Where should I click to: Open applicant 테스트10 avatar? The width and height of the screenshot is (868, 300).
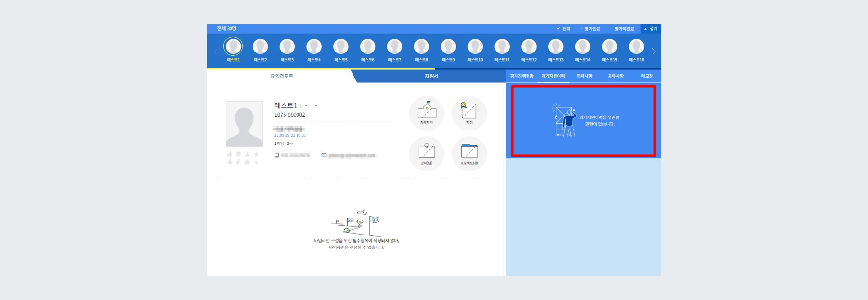475,47
